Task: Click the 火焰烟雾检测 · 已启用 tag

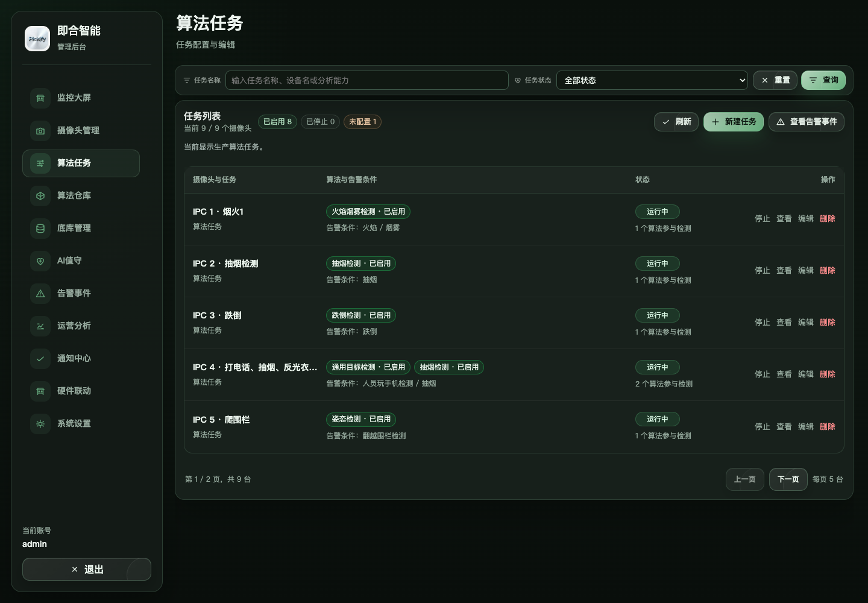Action: tap(368, 212)
